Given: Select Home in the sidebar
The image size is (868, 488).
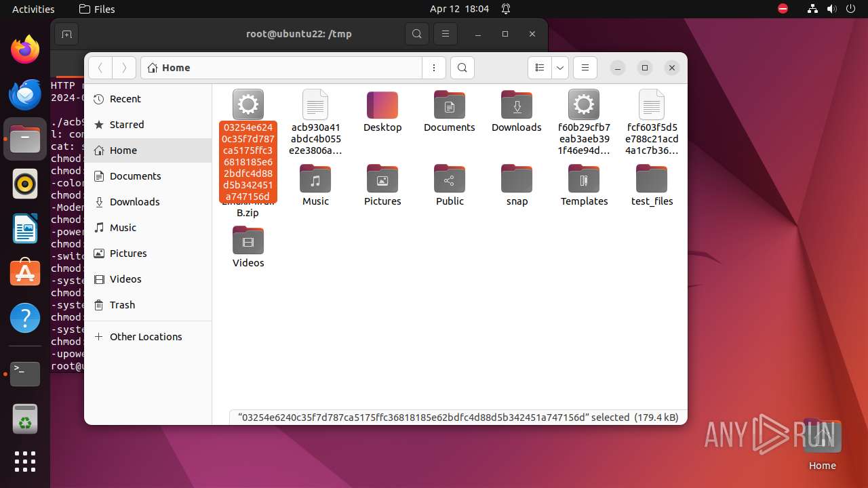Looking at the screenshot, I should click(148, 150).
